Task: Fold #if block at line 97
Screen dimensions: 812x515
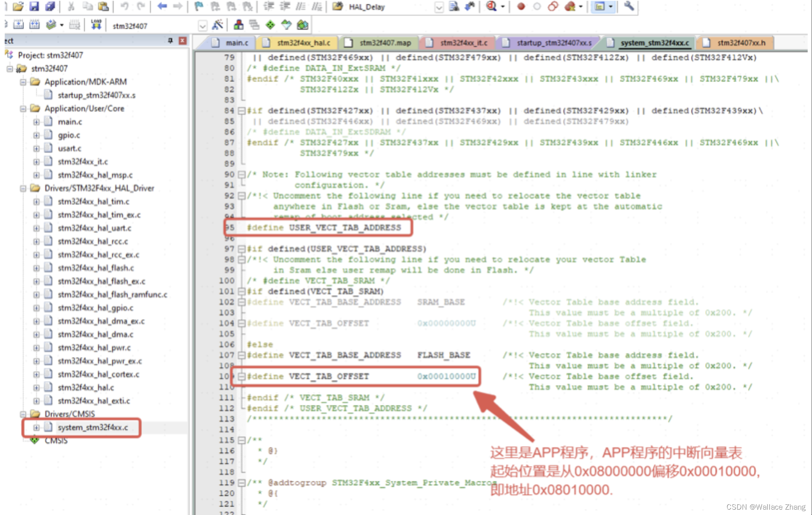Action: [x=242, y=249]
